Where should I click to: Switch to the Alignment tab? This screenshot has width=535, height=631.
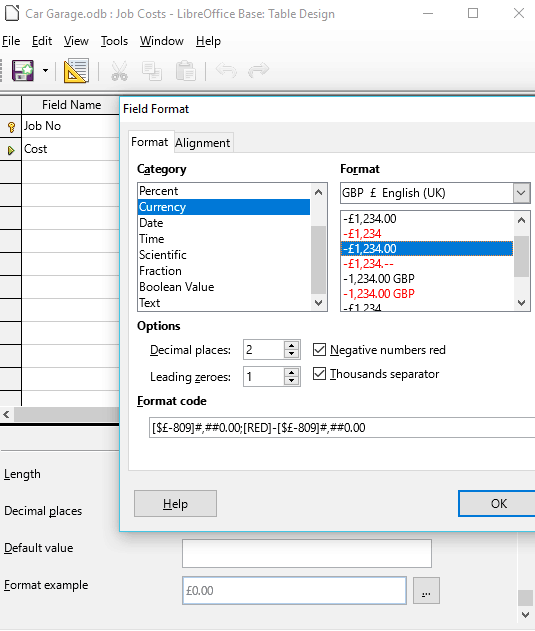tap(202, 143)
